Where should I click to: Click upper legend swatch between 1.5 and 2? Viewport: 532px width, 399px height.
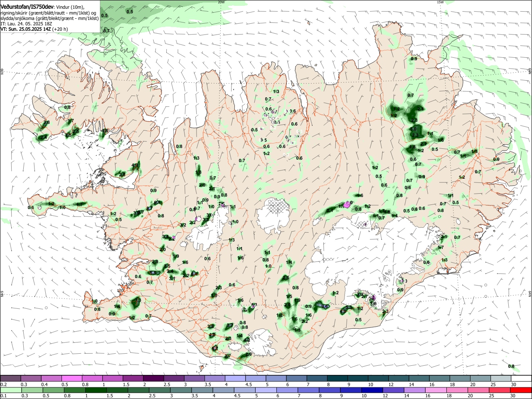[x=133, y=378]
